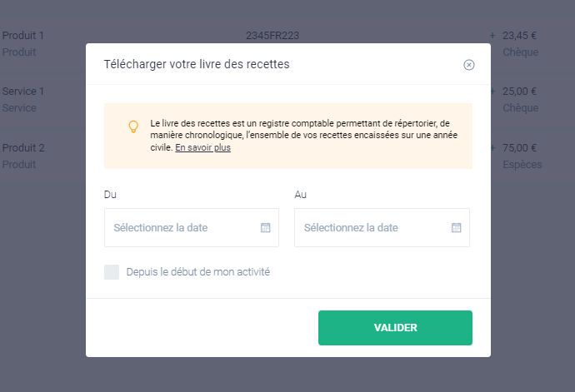
Task: Click the lightbulb tip icon
Action: pyautogui.click(x=133, y=127)
